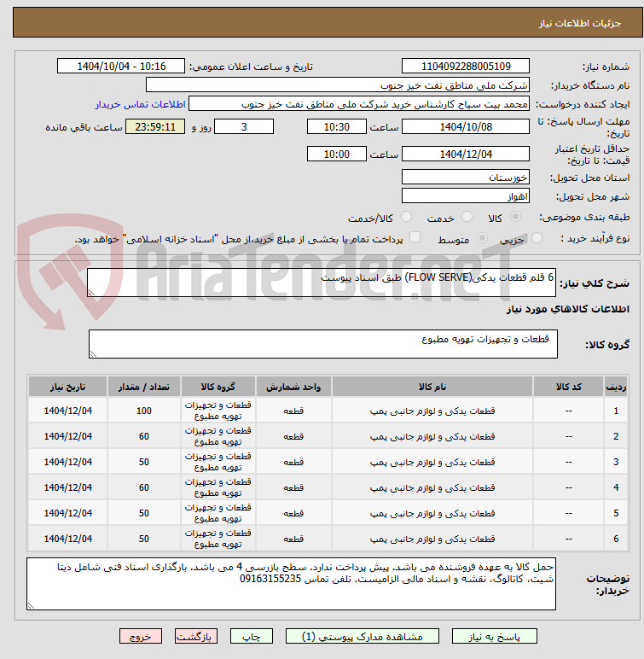Select the کالا/خدمت radio button
This screenshot has height=659, width=644.
(x=406, y=217)
